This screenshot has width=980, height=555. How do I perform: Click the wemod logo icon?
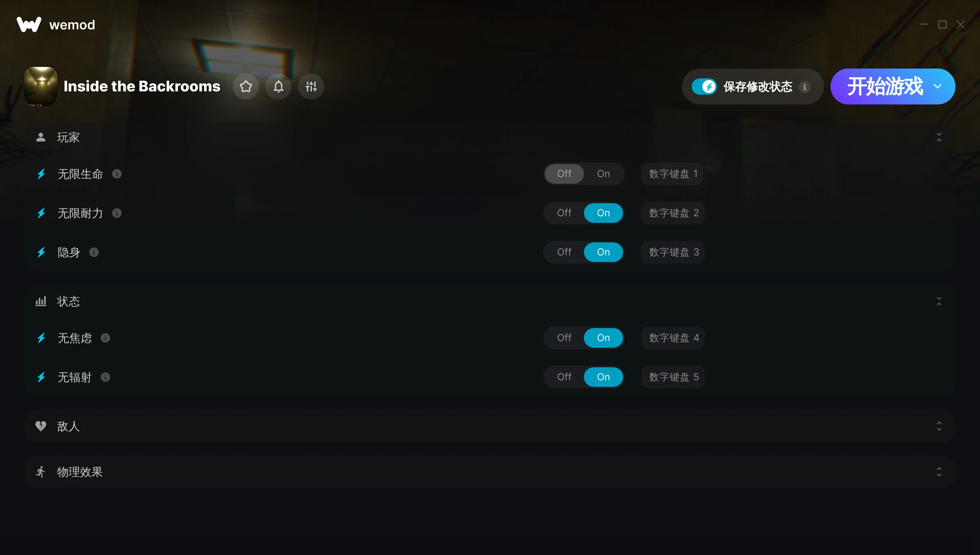29,24
